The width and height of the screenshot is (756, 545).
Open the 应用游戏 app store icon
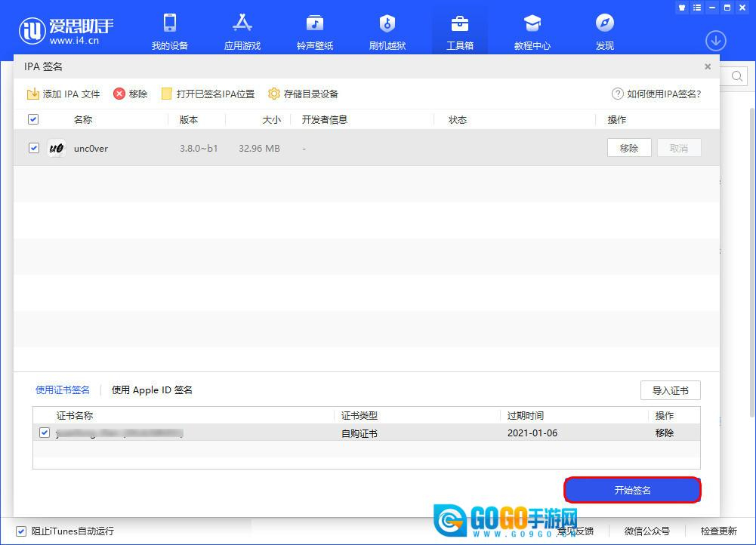click(x=242, y=23)
